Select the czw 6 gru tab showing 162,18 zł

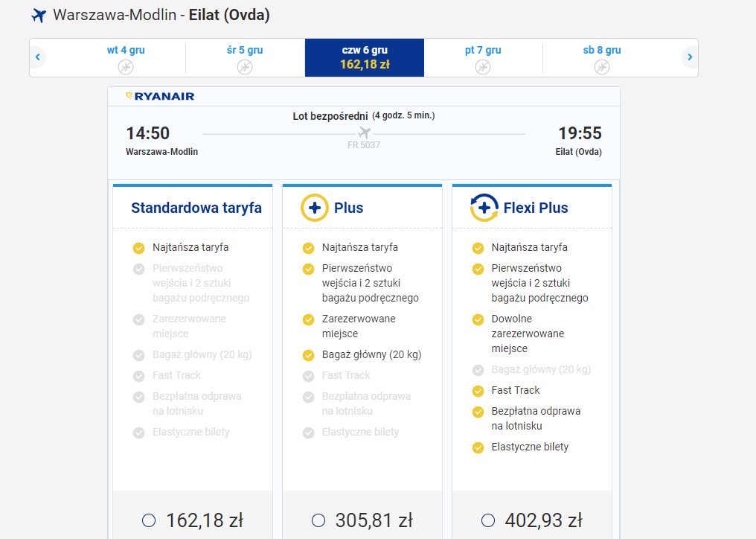point(364,57)
